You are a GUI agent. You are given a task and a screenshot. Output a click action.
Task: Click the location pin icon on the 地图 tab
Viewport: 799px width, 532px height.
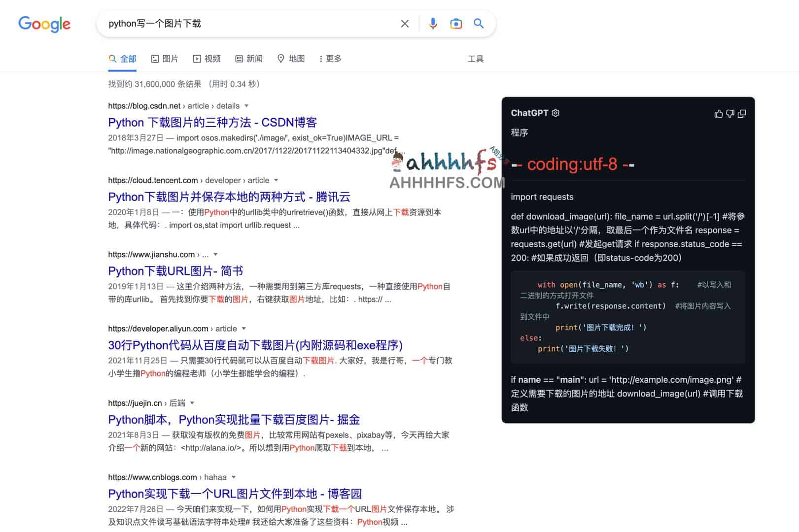click(x=281, y=59)
